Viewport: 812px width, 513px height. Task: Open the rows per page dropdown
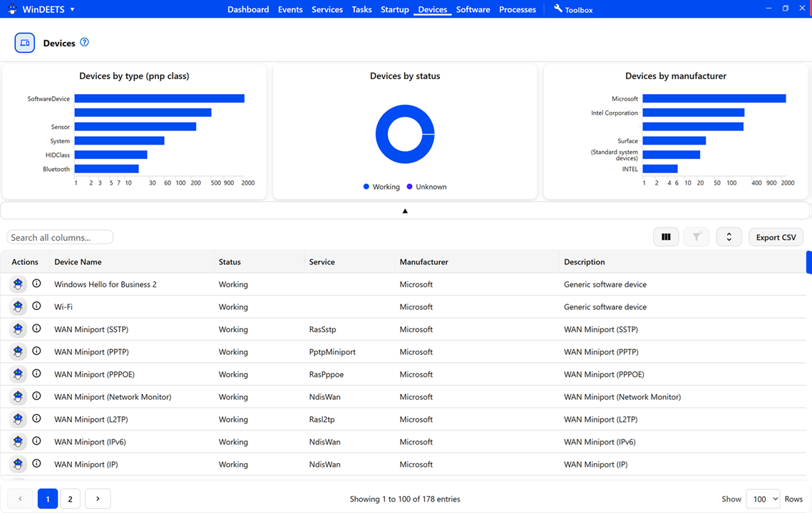point(763,499)
